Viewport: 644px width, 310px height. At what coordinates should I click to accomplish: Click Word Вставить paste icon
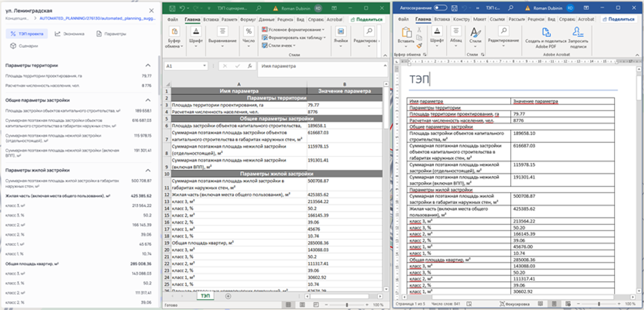coord(406,32)
